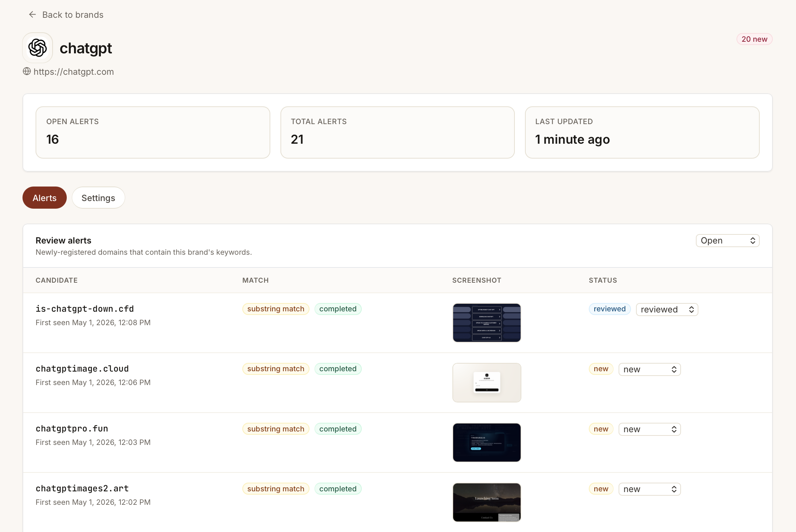This screenshot has width=796, height=532.
Task: Switch to the Settings tab
Action: tap(98, 198)
